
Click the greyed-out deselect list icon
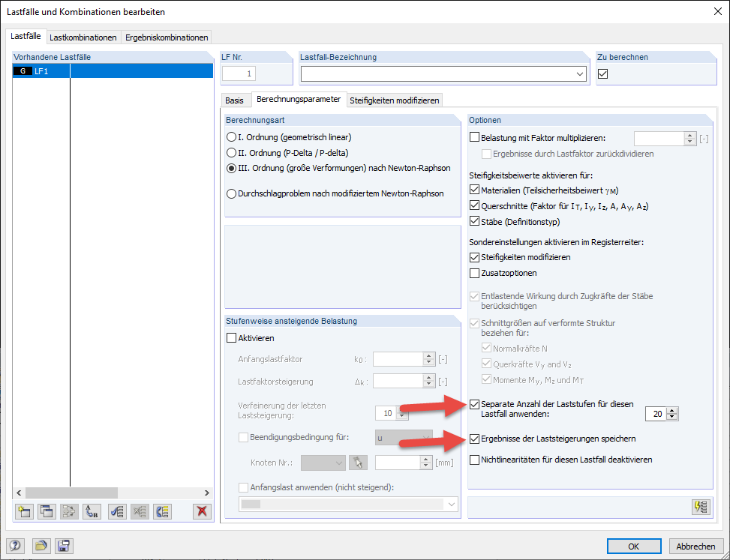[140, 511]
